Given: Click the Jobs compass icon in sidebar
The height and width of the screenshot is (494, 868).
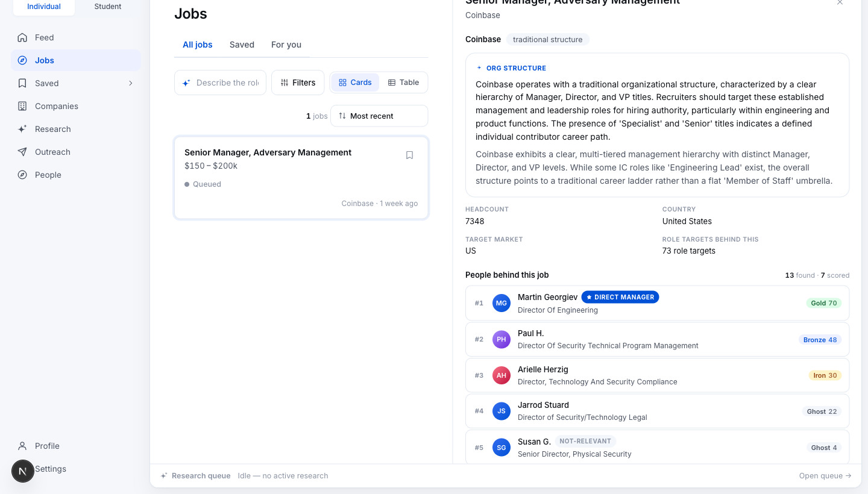Looking at the screenshot, I should click(x=22, y=60).
